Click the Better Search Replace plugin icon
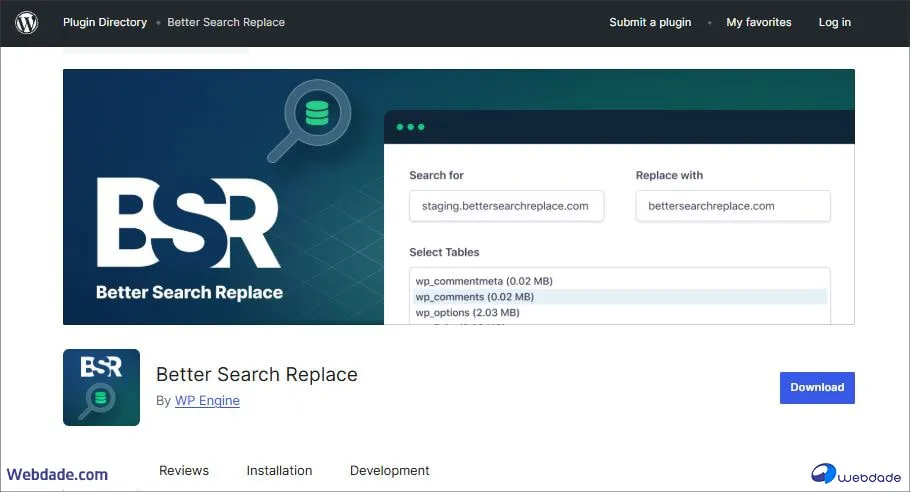Image resolution: width=910 pixels, height=492 pixels. 101,387
